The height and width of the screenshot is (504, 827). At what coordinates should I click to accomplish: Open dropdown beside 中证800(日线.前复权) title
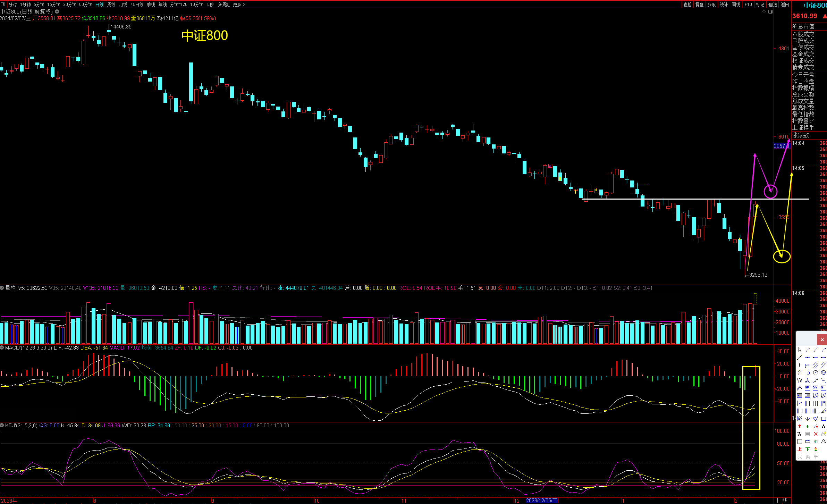57,11
